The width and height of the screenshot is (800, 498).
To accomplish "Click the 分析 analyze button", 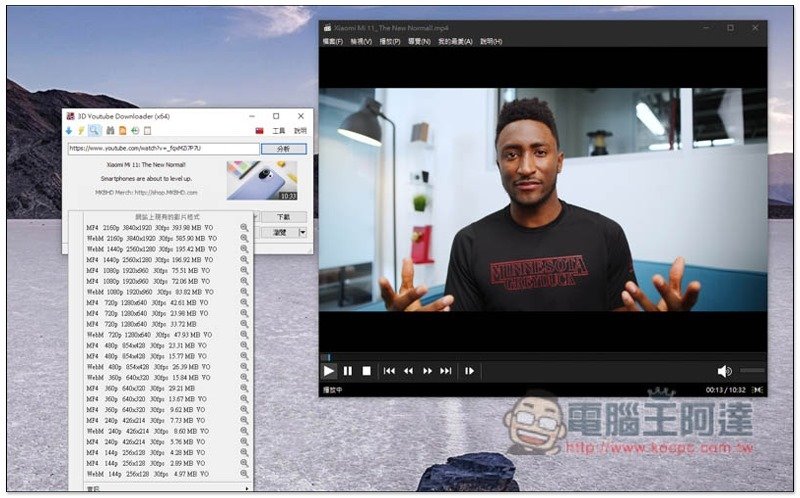I will pos(283,148).
